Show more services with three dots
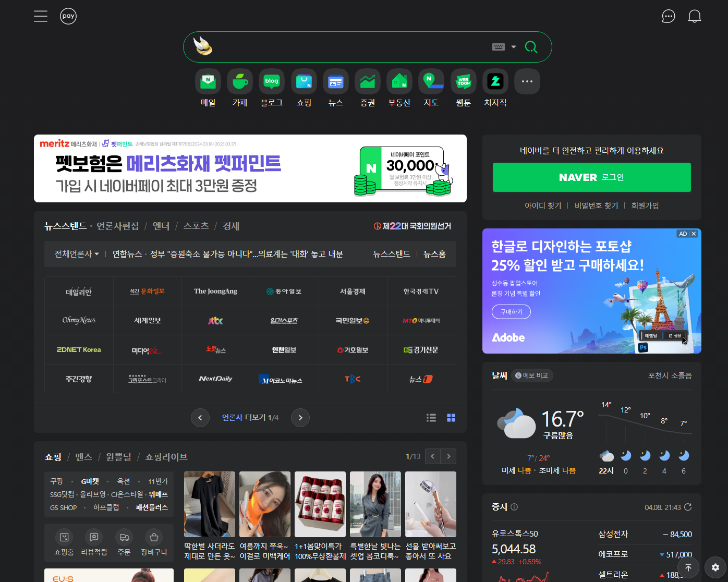The height and width of the screenshot is (582, 728). (527, 81)
